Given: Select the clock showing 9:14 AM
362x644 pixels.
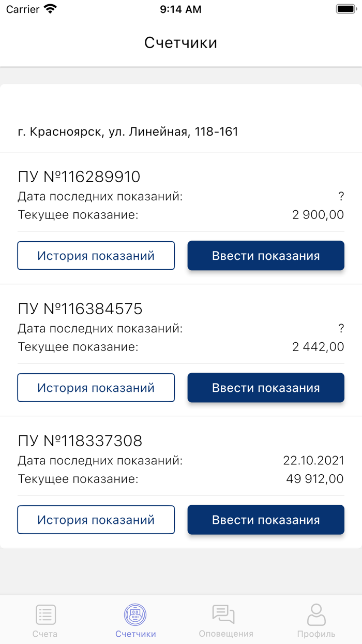Looking at the screenshot, I should (179, 9).
